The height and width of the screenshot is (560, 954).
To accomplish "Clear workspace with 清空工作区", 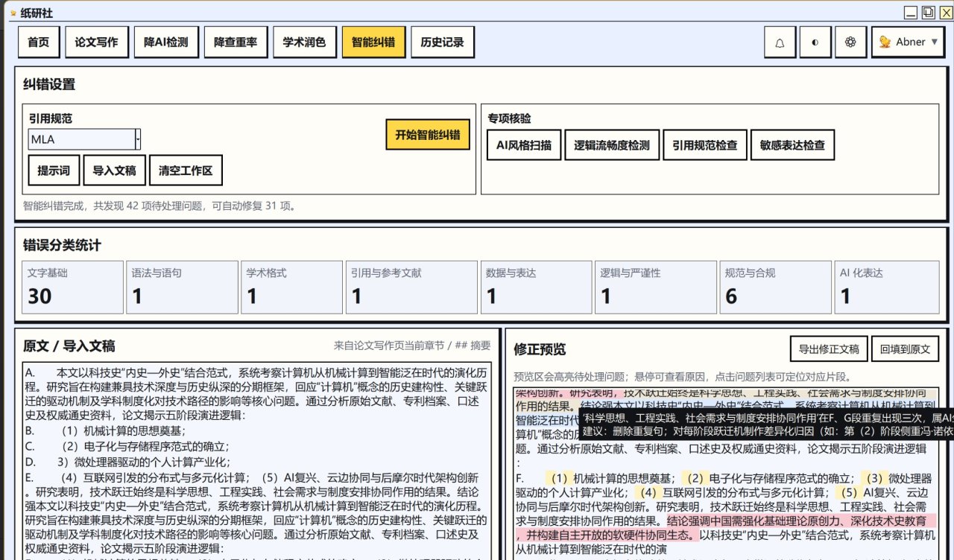I will 186,171.
